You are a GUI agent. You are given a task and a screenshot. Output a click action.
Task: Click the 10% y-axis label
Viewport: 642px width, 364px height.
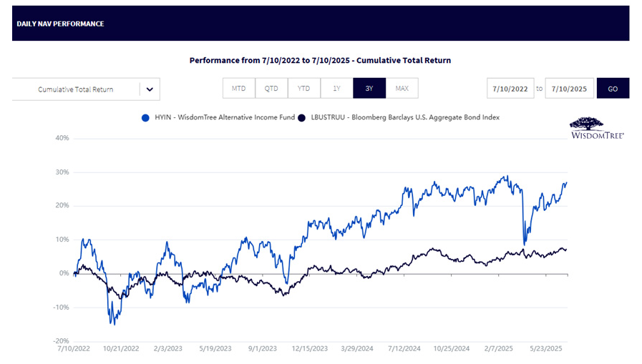coord(62,240)
